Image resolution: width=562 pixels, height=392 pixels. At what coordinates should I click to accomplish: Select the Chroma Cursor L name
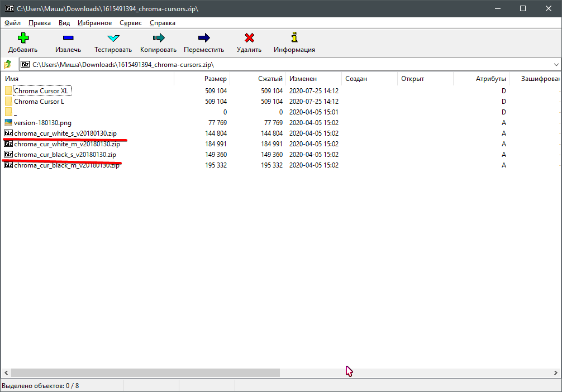39,102
